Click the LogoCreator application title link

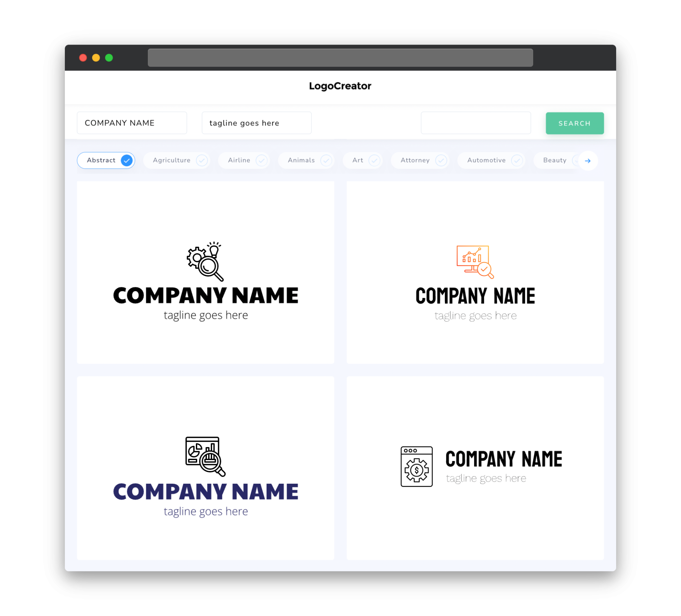pos(340,86)
